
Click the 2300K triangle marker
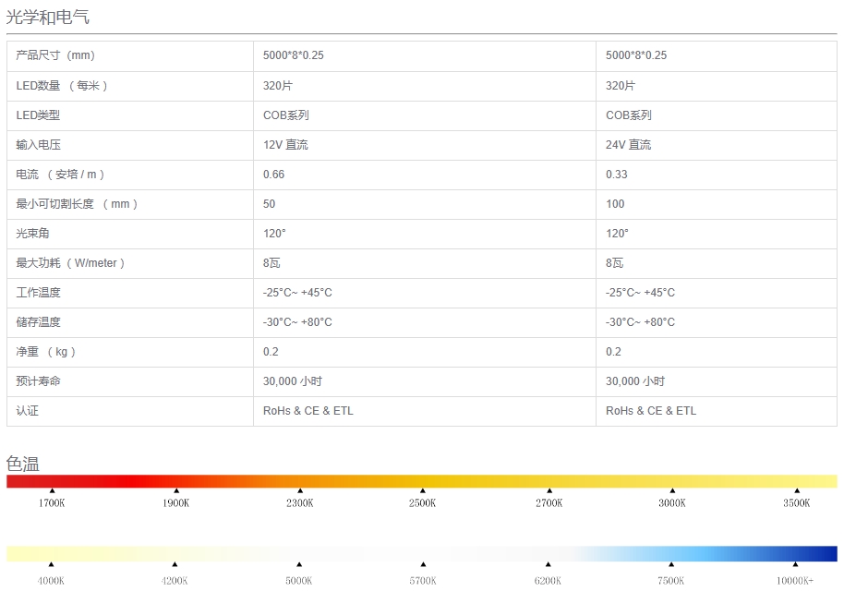(300, 491)
